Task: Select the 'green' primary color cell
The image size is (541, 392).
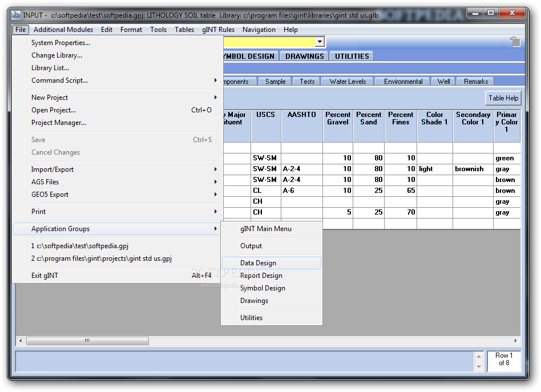Action: tap(507, 158)
